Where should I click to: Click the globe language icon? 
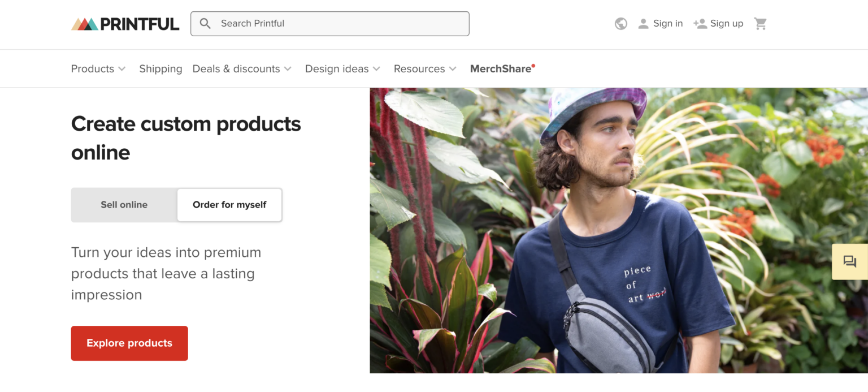(620, 24)
